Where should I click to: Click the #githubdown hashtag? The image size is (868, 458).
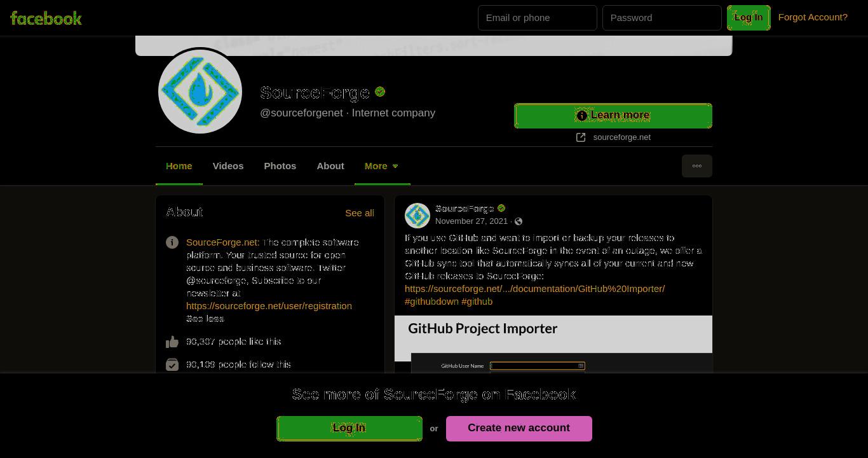click(x=431, y=302)
